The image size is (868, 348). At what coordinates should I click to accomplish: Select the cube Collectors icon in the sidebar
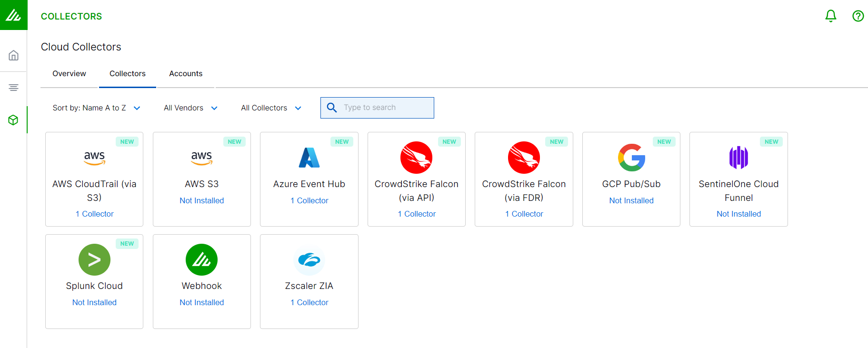(x=13, y=120)
